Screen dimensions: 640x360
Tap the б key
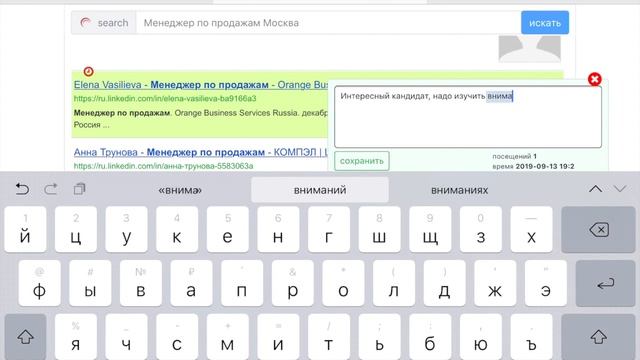pos(430,337)
